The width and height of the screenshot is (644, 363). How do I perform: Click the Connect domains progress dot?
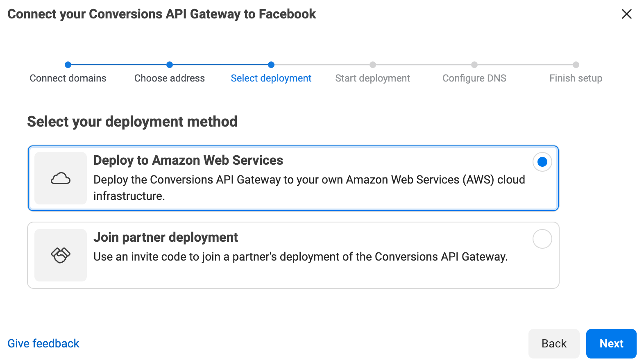[68, 65]
